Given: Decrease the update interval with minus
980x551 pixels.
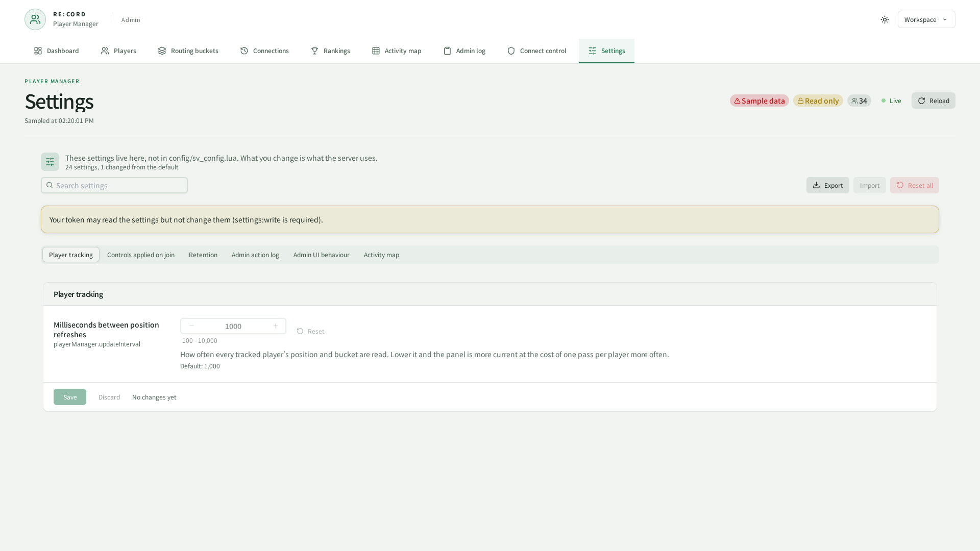Looking at the screenshot, I should [x=191, y=326].
